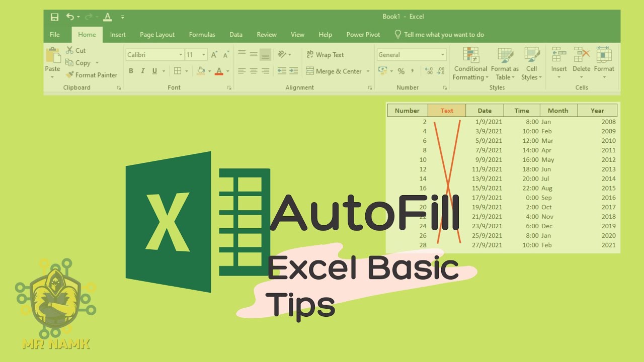Toggle Align Right
The width and height of the screenshot is (644, 362).
click(266, 71)
